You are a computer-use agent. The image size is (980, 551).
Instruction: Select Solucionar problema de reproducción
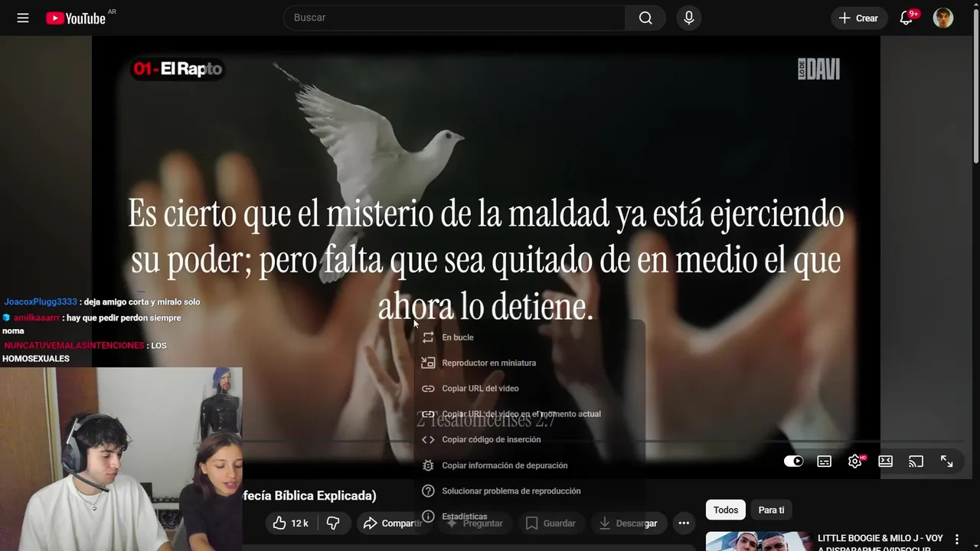click(x=530, y=491)
